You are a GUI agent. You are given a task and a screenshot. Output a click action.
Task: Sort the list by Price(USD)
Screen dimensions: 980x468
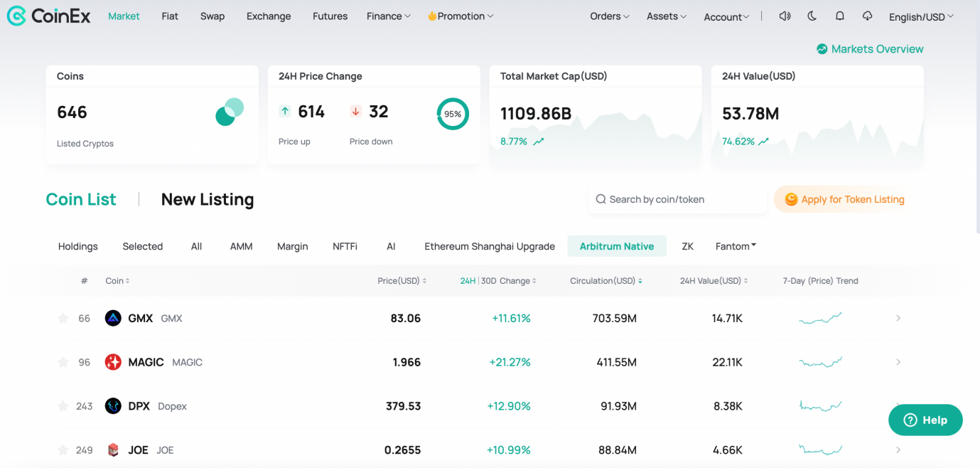tap(402, 281)
